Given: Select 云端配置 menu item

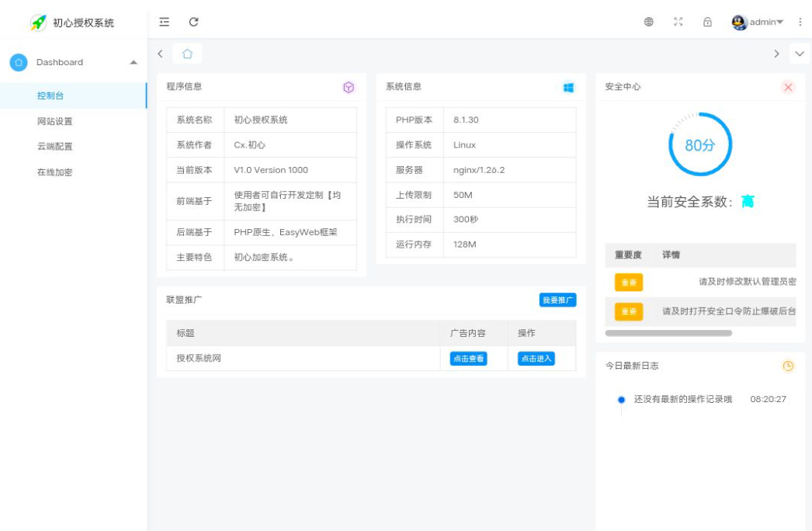Looking at the screenshot, I should coord(55,147).
